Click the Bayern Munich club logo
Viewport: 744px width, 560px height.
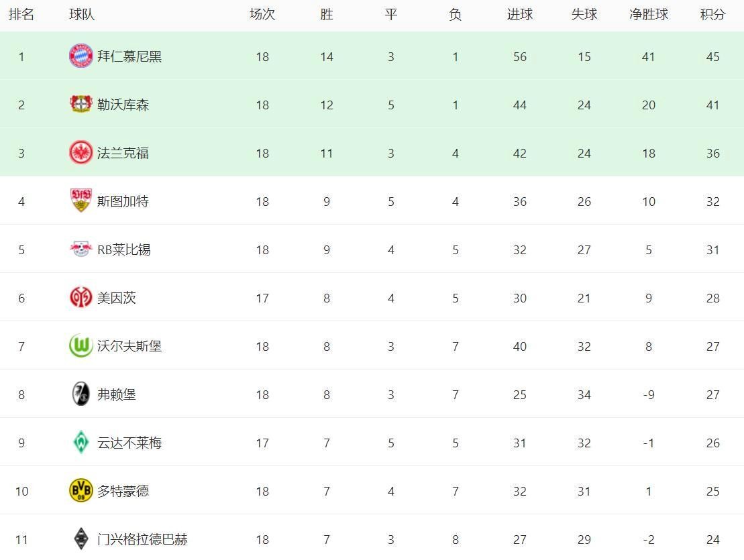(81, 56)
